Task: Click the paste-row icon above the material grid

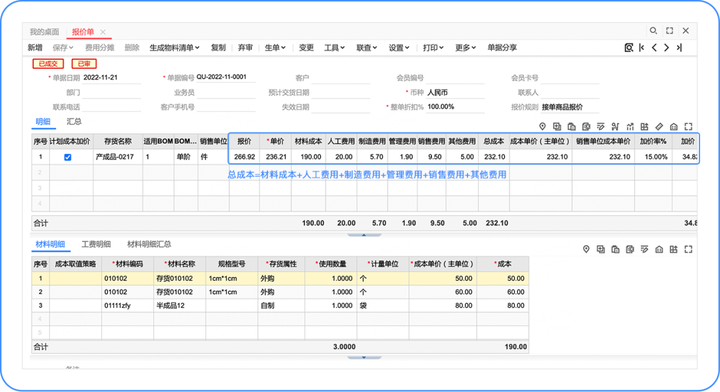Action: tap(615, 249)
